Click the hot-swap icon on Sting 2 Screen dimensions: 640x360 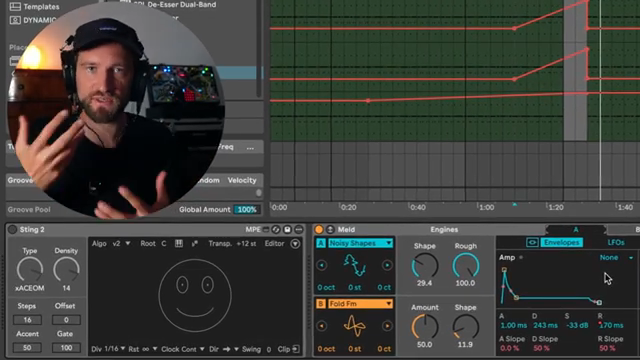(276, 229)
